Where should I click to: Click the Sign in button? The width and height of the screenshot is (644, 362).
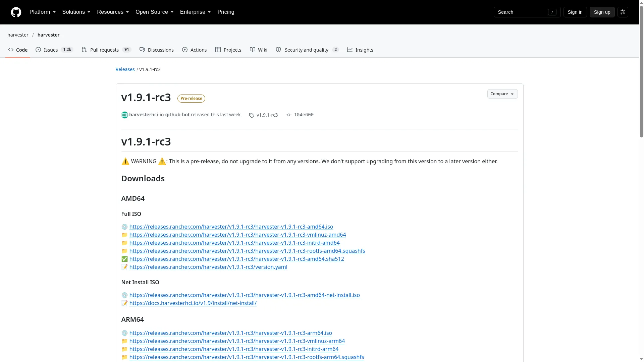[575, 12]
